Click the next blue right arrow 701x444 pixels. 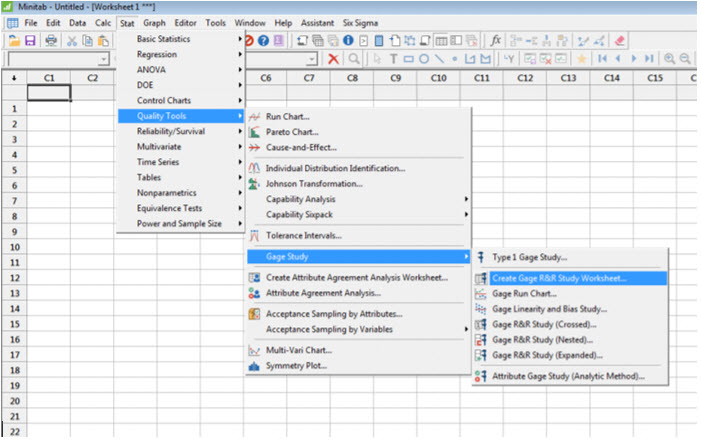click(x=633, y=59)
